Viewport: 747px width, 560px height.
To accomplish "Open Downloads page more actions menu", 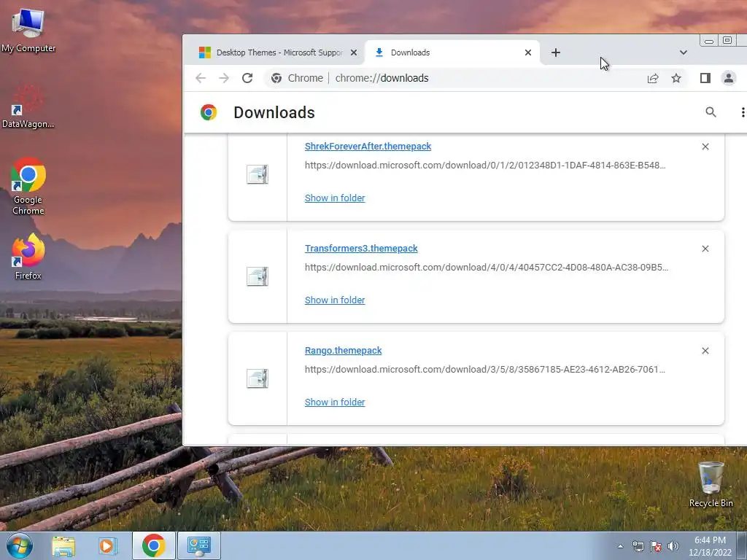I will point(742,112).
